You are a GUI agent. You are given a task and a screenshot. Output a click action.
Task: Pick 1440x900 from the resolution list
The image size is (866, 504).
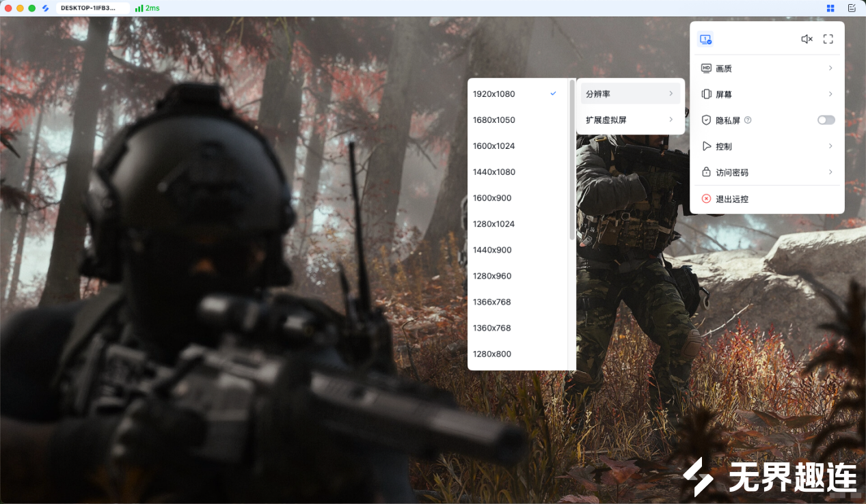pyautogui.click(x=517, y=249)
